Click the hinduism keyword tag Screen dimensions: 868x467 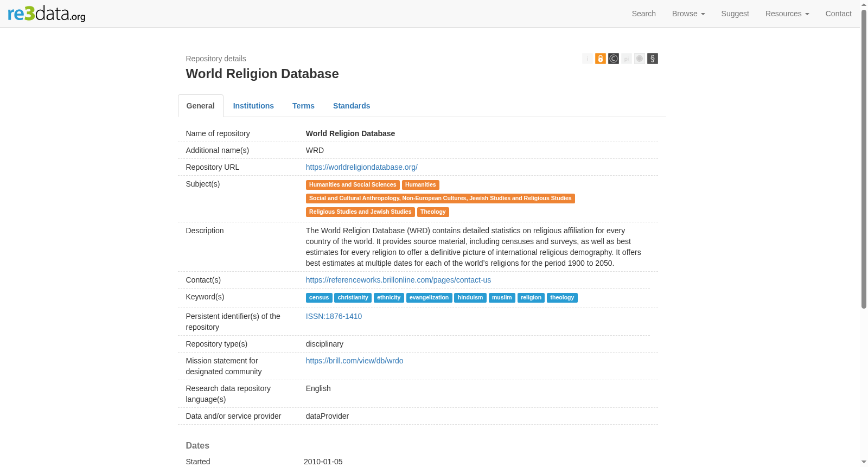coord(470,298)
